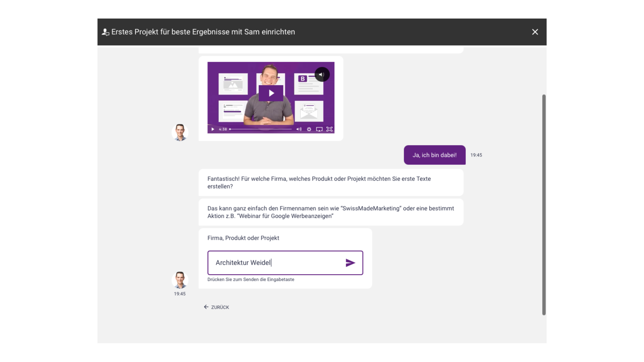Click the assistant icon in dialog header
Viewport: 644px width, 362px height.
click(x=105, y=32)
